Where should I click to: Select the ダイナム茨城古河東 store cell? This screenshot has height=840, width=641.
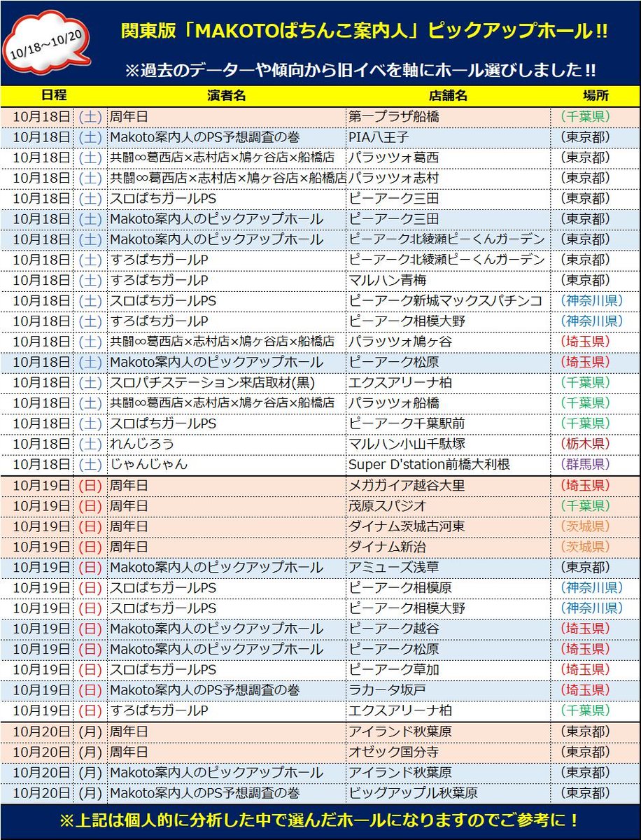448,526
